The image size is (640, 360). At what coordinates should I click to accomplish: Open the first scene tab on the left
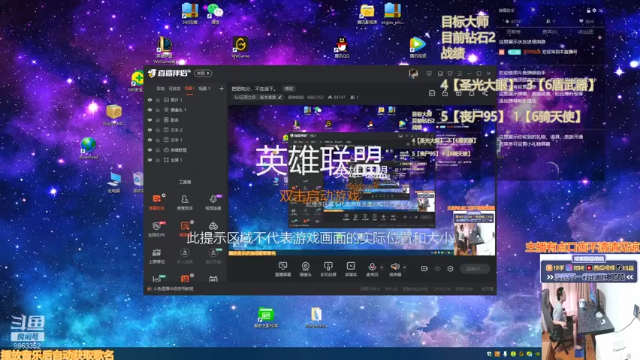click(x=160, y=88)
